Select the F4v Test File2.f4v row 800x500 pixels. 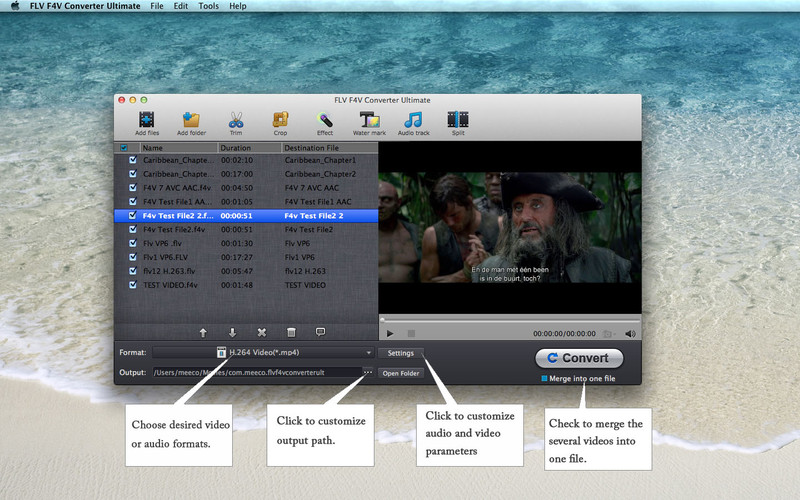tap(246, 230)
